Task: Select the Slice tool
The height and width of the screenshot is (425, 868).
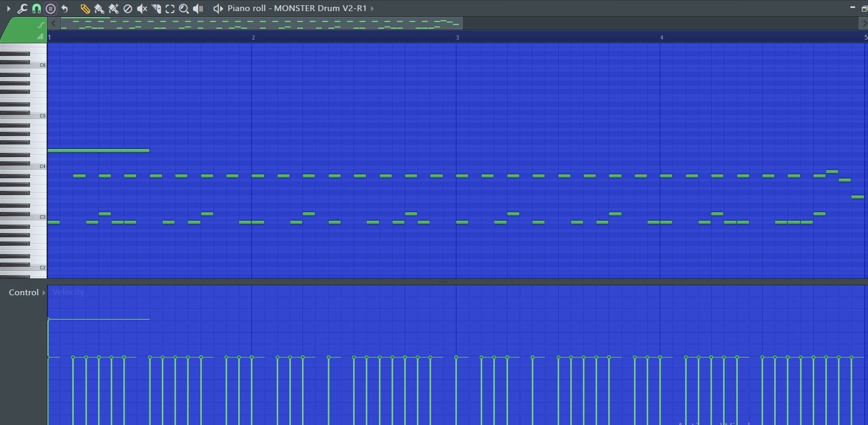Action: pos(156,8)
